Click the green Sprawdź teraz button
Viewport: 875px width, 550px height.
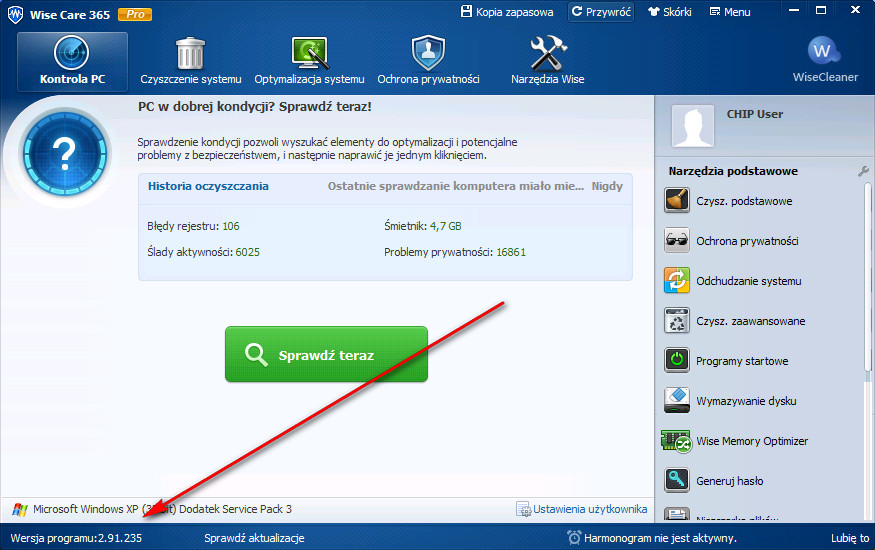tap(326, 354)
